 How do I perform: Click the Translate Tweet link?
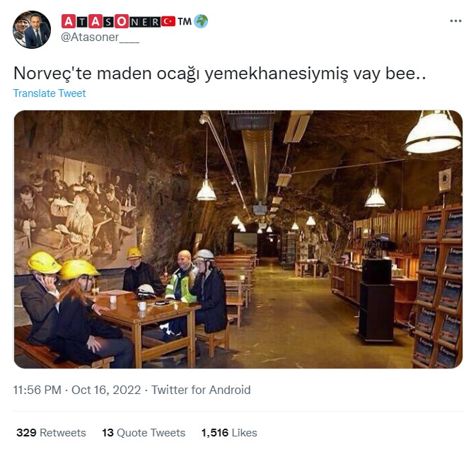(50, 93)
